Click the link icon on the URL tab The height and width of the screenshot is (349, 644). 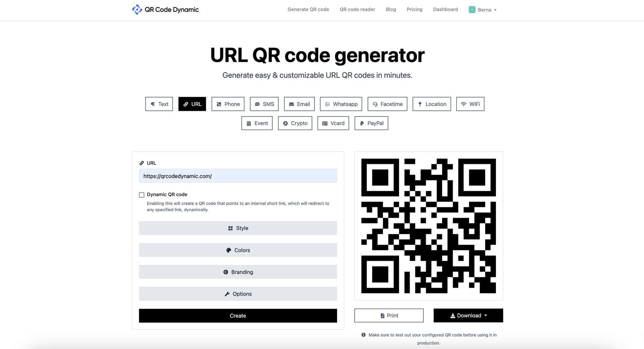click(186, 104)
